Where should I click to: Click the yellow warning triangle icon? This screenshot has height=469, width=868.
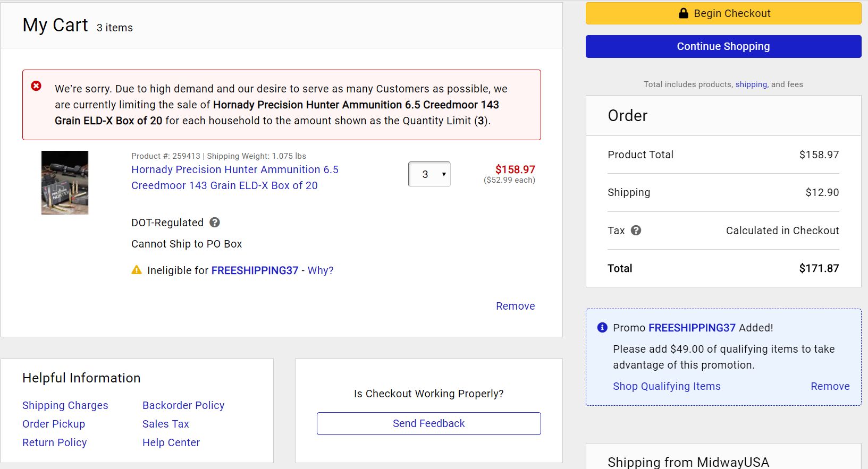pyautogui.click(x=137, y=270)
